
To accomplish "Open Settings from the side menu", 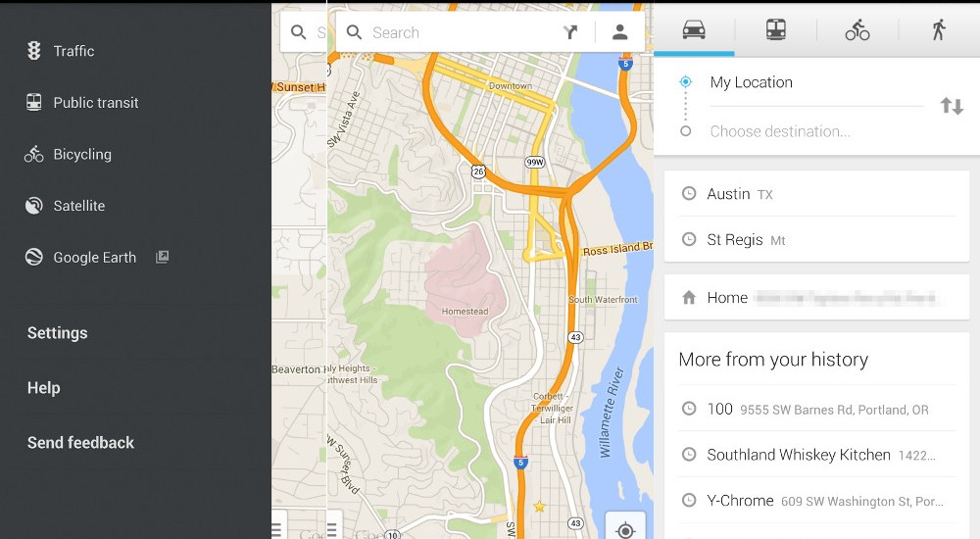I will coord(58,333).
